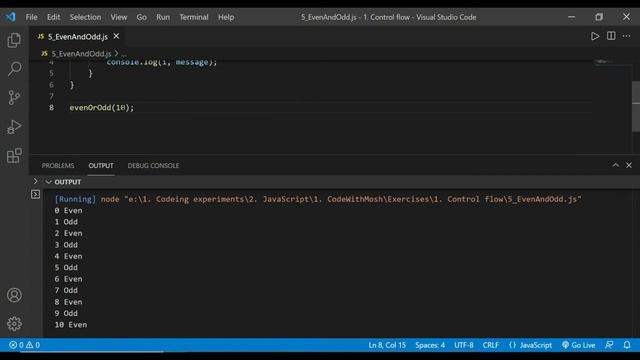
Task: Open the Run and Debug view
Action: 14,127
